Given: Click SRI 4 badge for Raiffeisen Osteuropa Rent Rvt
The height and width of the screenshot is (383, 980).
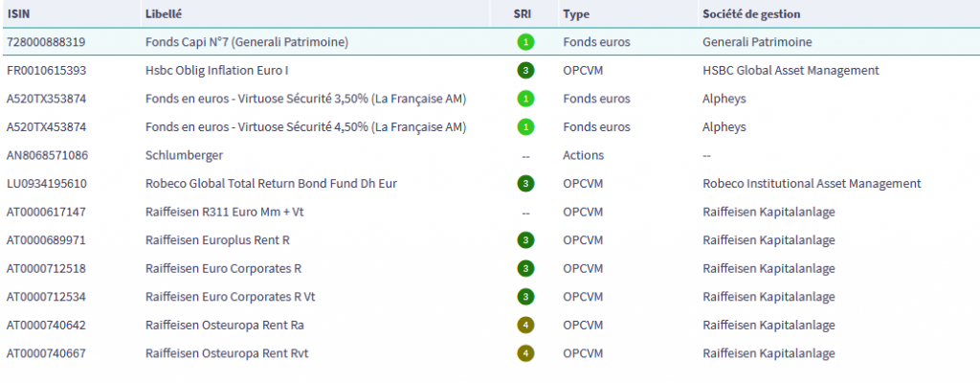Looking at the screenshot, I should coord(525,353).
